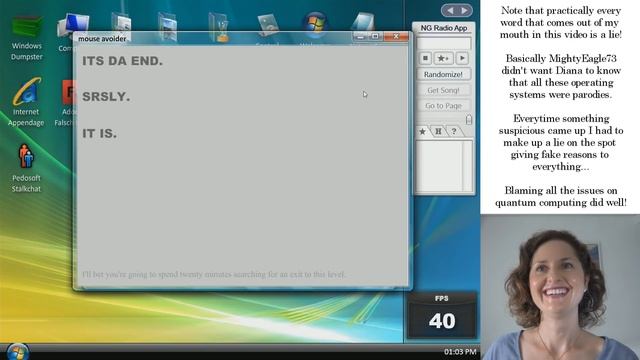This screenshot has width=640, height=360.
Task: Switch to the history tab in NG Radio
Action: [x=438, y=131]
